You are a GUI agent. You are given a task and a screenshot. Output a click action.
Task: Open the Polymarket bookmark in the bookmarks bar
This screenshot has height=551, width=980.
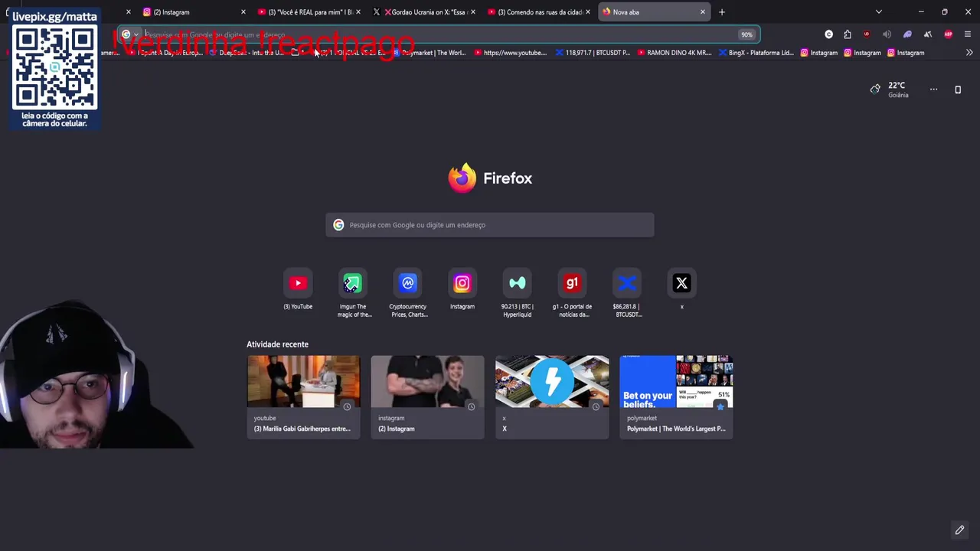click(429, 53)
